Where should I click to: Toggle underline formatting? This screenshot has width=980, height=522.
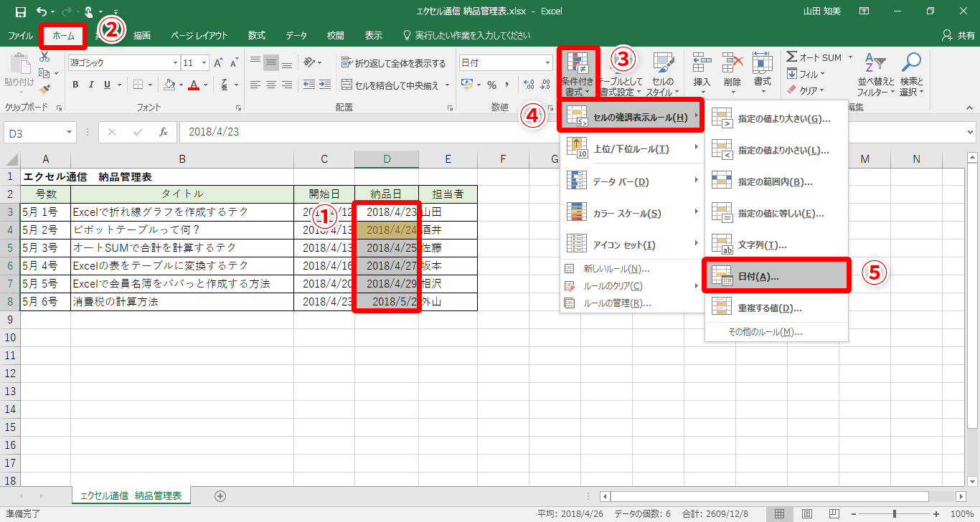point(108,85)
